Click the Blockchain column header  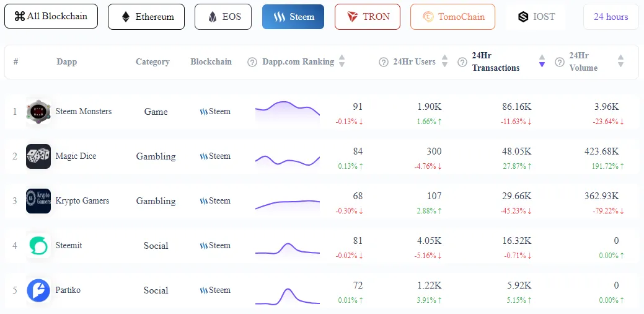point(211,62)
